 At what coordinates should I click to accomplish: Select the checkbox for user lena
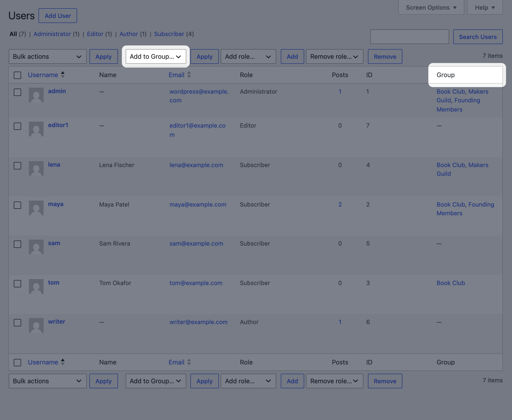(x=17, y=166)
